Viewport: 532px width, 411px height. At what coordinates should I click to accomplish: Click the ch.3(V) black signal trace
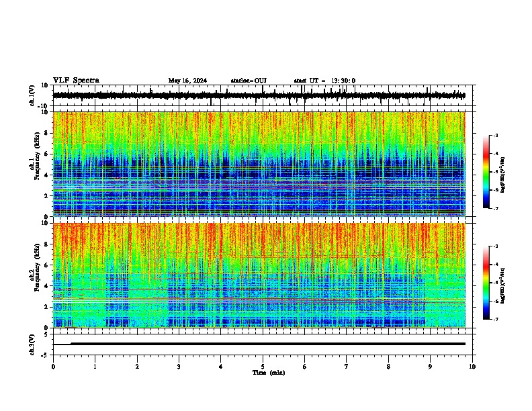coord(259,344)
